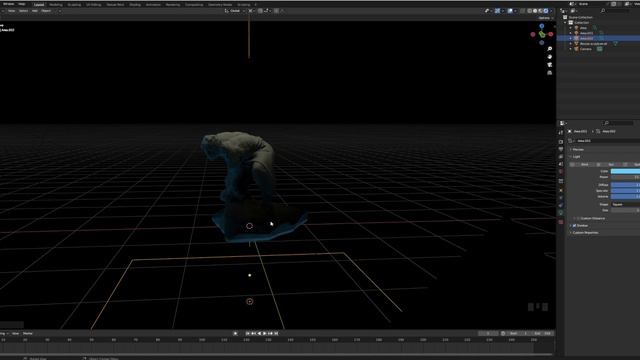Click the navigation gizmo green Y axis
The height and width of the screenshot is (360, 640).
coord(542,35)
